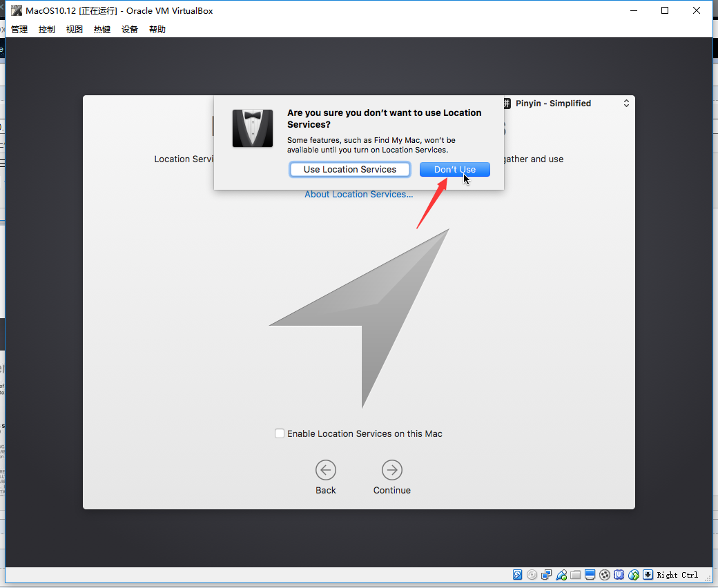This screenshot has height=588, width=718.
Task: Click the mouse integration status icon
Action: [634, 575]
